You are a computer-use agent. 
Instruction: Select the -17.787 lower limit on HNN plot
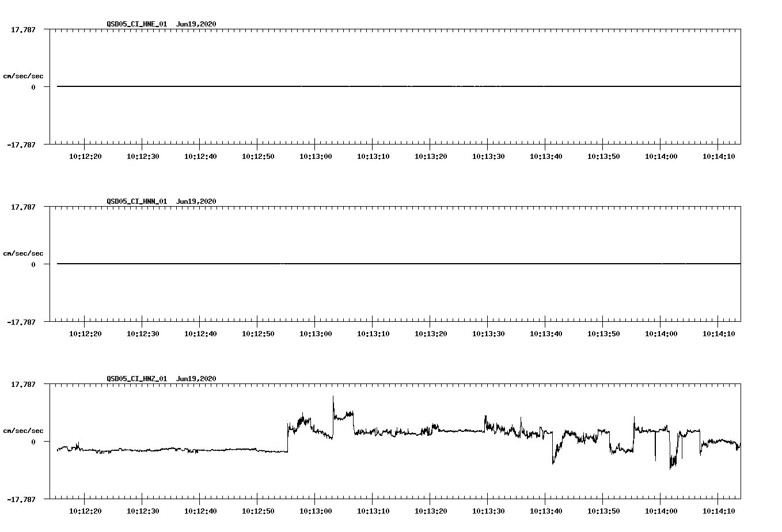[21, 322]
